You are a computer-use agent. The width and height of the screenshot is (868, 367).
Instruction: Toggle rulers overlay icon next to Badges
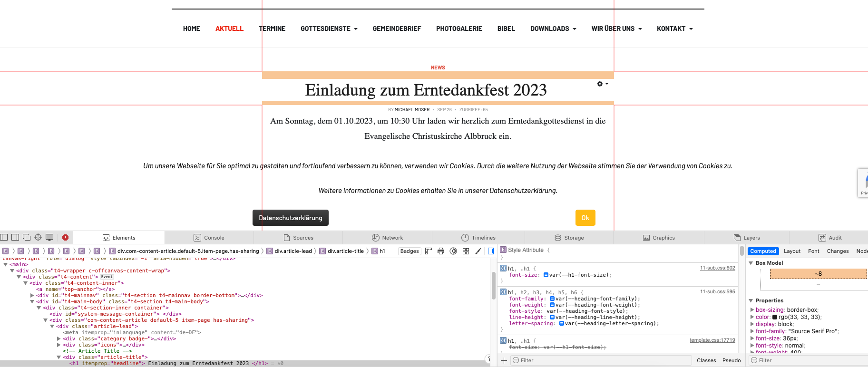(429, 251)
